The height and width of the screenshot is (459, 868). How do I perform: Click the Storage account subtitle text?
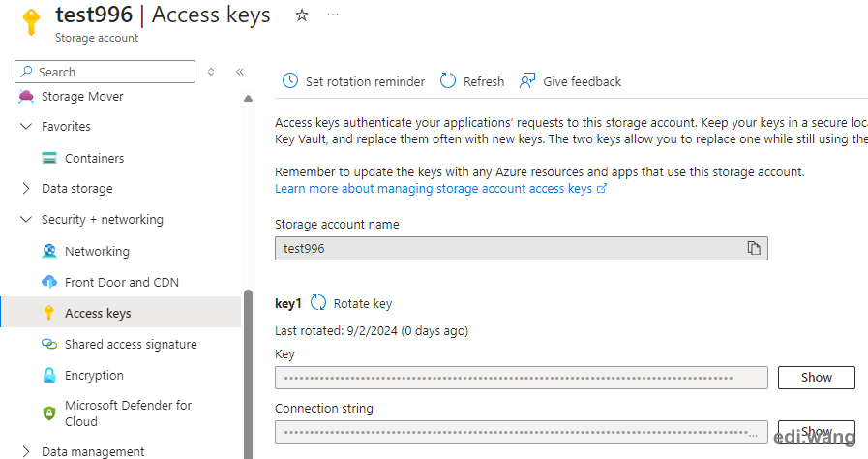tap(97, 38)
